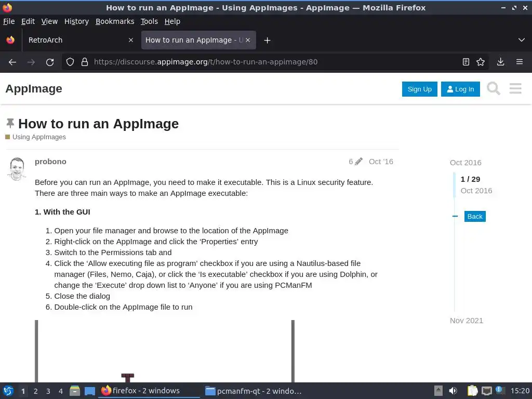The image size is (532, 399).
Task: Open the volume control tray icon
Action: [x=453, y=391]
